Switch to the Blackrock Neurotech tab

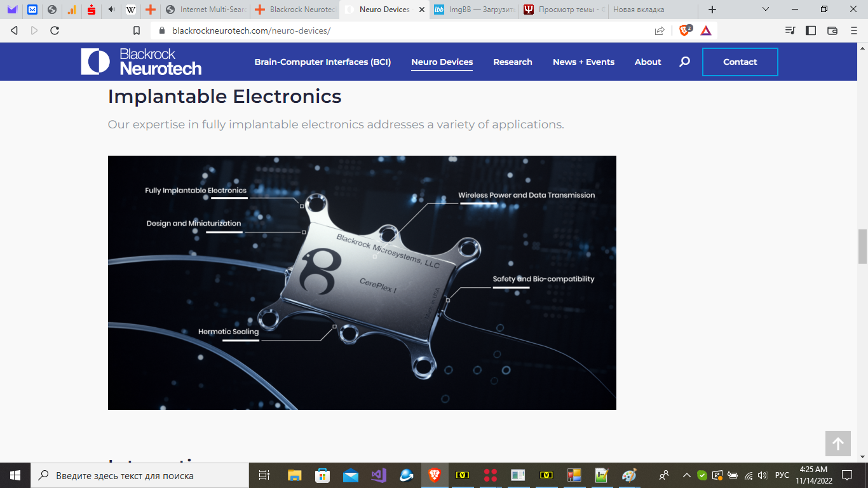(x=295, y=10)
